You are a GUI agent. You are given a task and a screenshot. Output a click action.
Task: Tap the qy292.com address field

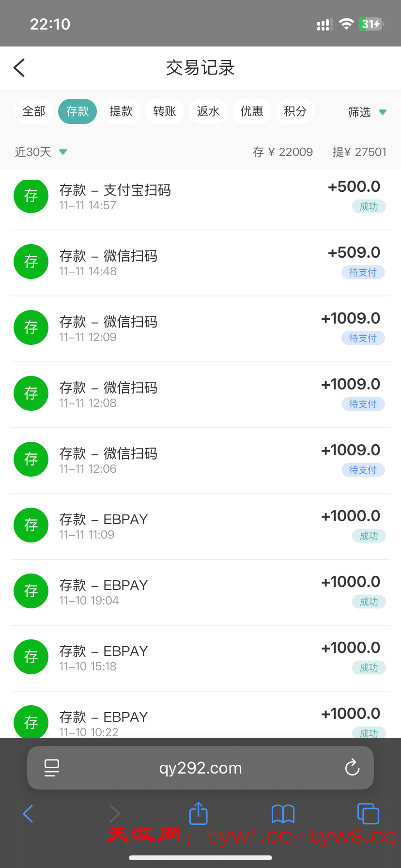point(200,768)
